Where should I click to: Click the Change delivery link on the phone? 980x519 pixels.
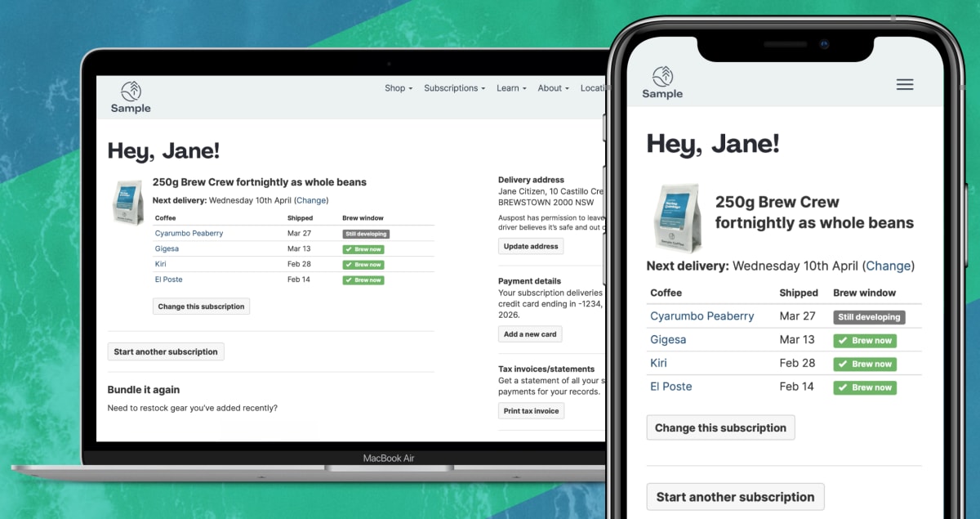pyautogui.click(x=889, y=266)
